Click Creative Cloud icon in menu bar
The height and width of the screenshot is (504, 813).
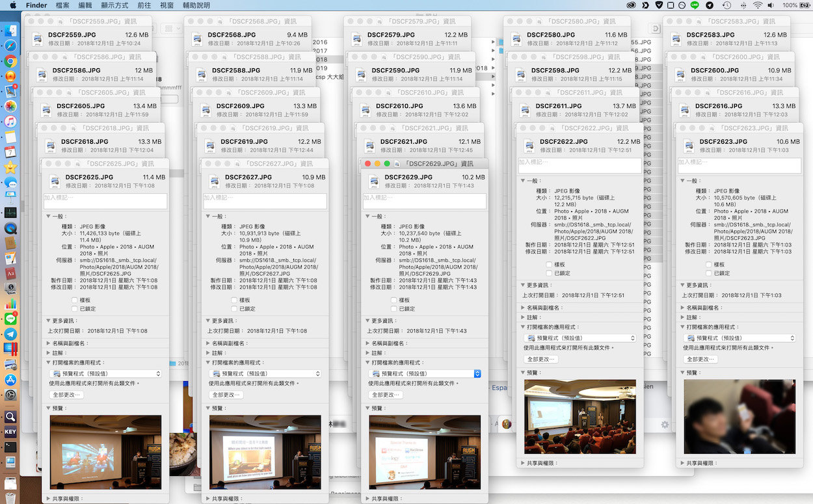pos(631,5)
